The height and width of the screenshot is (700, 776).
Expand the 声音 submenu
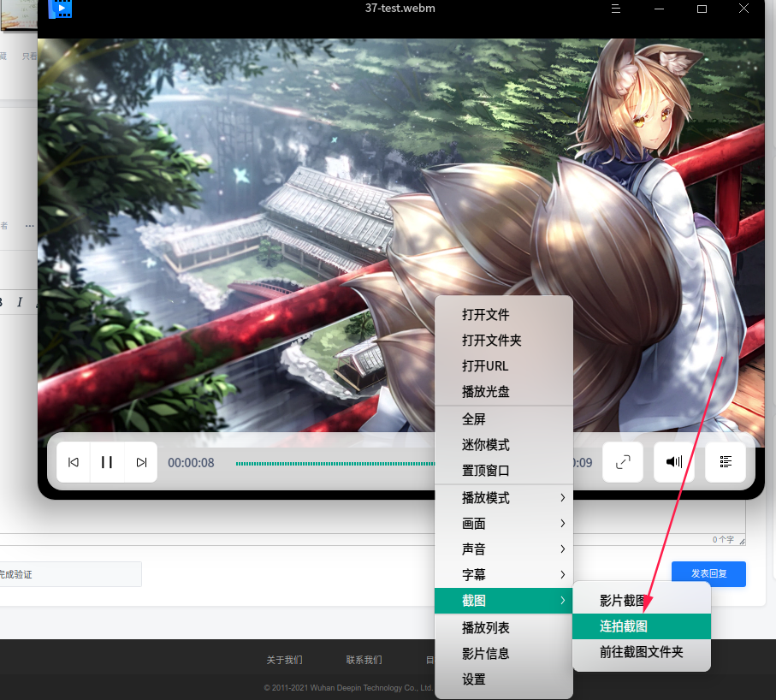coord(504,549)
